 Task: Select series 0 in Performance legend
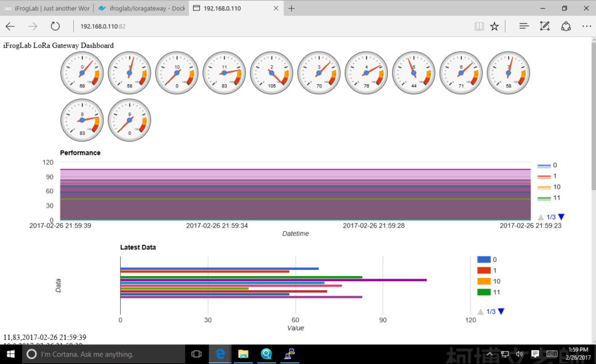point(547,165)
